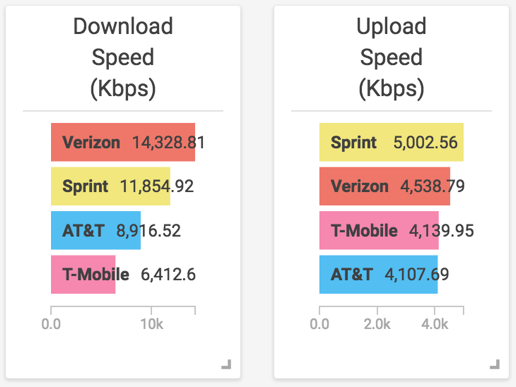Click the 4,107.69 AT&T upload value

tap(417, 275)
